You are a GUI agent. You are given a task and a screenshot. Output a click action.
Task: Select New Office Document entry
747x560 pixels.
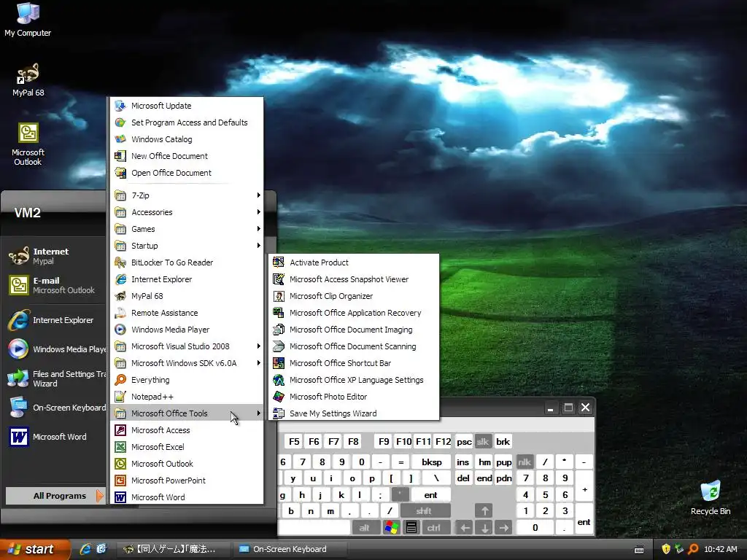pos(187,156)
